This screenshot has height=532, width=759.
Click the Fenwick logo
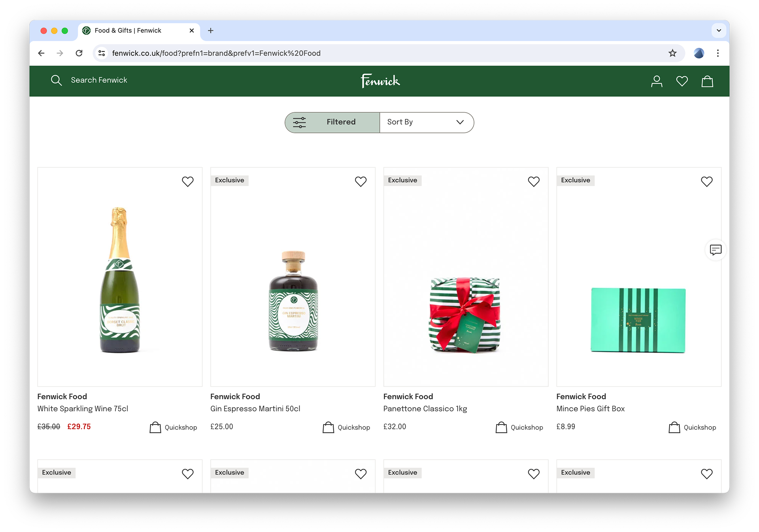(380, 81)
